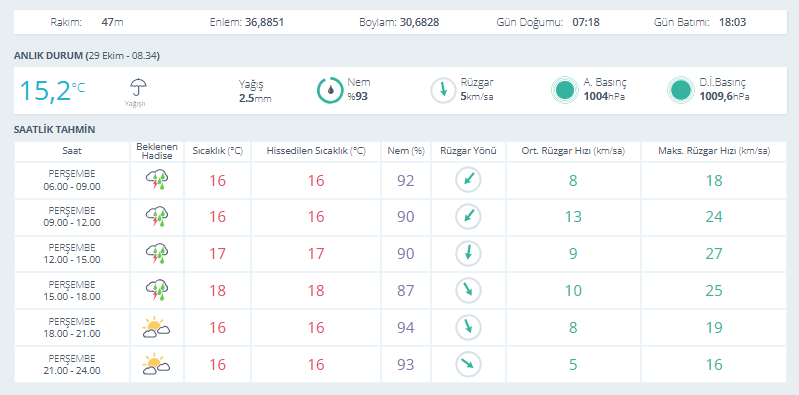
Task: Click thunderstorm icon for 06.00 - 09.00 row
Action: (x=157, y=180)
